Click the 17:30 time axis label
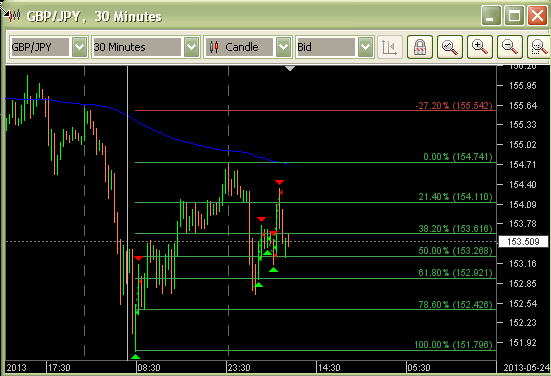Image resolution: width=551 pixels, height=376 pixels. coord(59,368)
